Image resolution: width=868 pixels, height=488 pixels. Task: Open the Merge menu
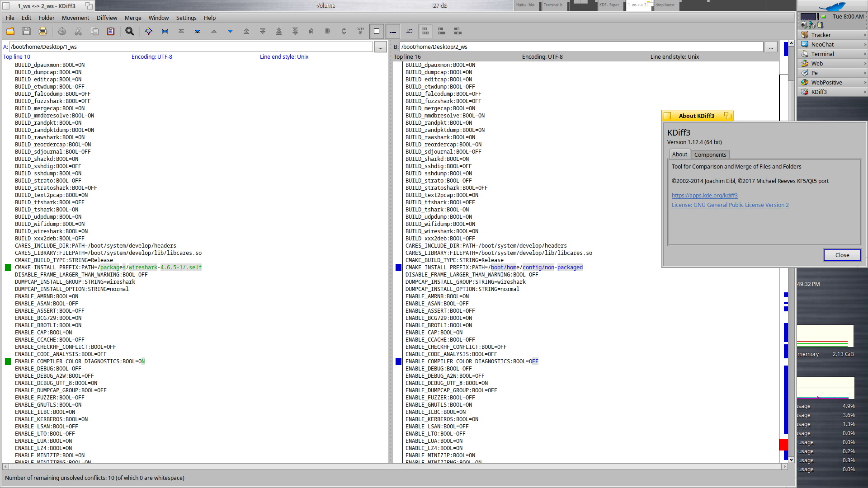pos(133,18)
